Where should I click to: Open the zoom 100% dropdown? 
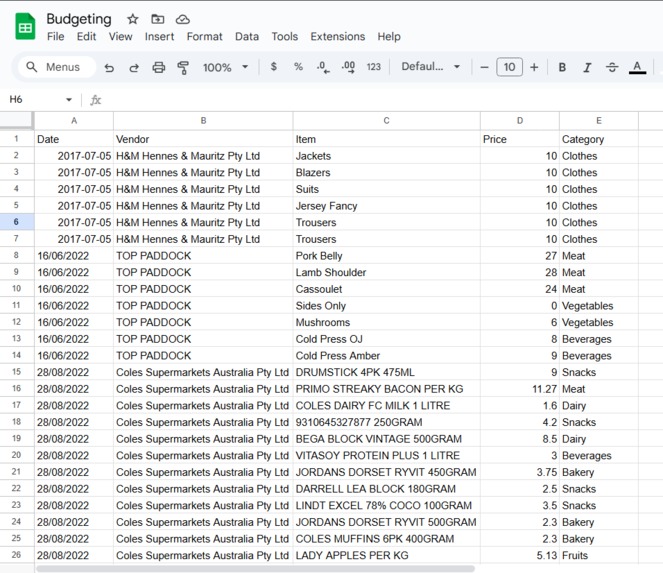(225, 67)
